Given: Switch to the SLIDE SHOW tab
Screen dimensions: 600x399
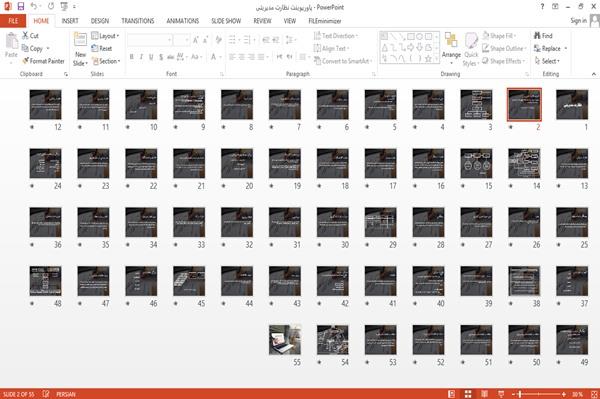Looking at the screenshot, I should click(226, 21).
